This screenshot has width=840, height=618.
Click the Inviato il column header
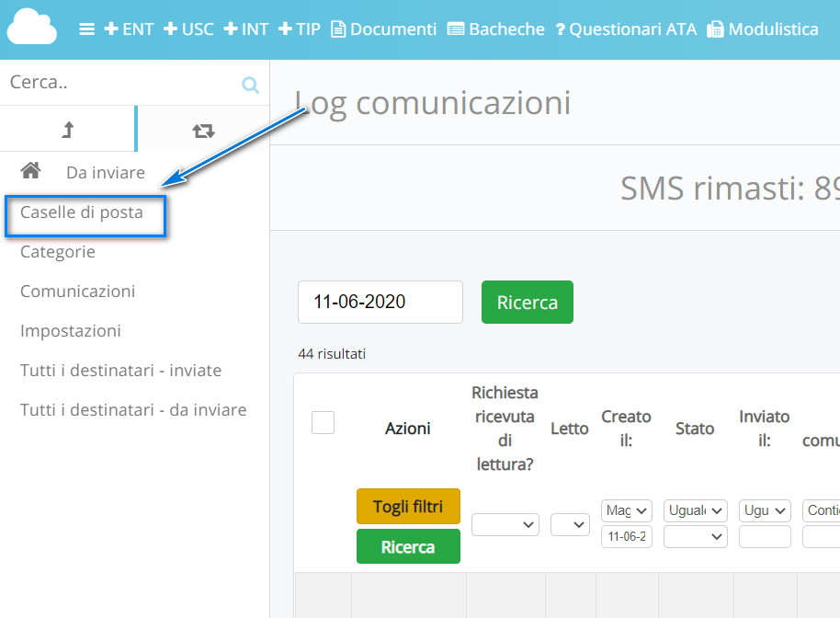[765, 429]
